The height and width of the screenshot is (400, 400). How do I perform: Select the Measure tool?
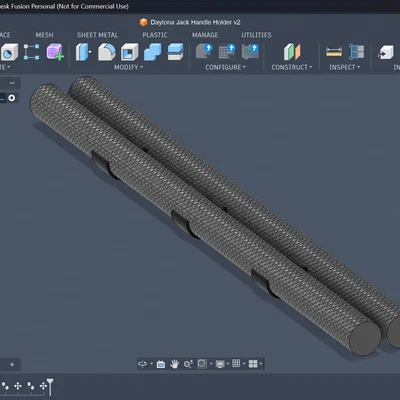pos(334,52)
